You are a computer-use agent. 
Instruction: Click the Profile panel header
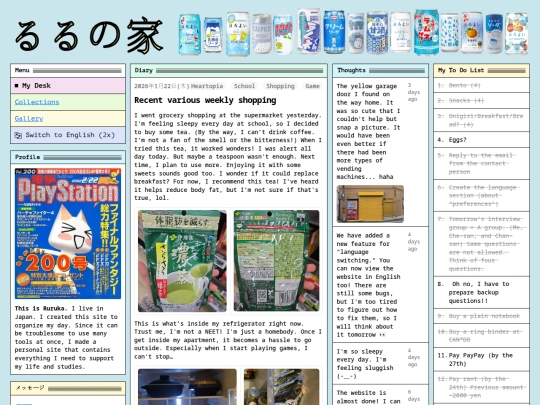(68, 157)
